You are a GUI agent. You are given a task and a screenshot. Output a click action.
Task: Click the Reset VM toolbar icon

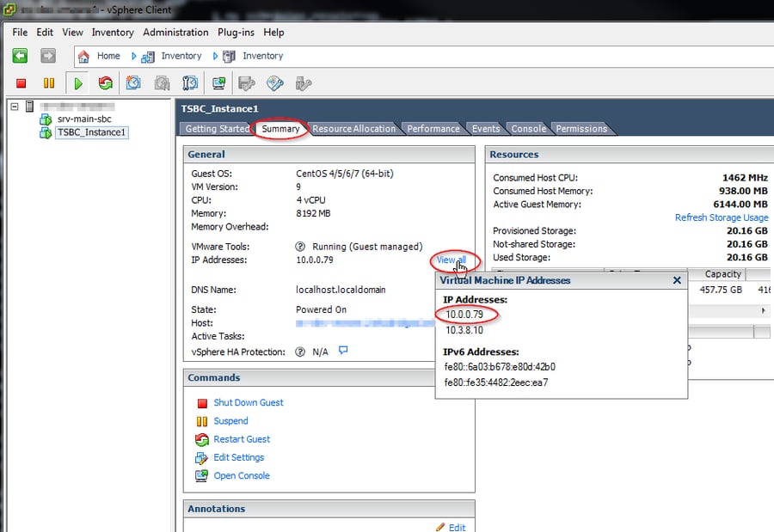[105, 83]
